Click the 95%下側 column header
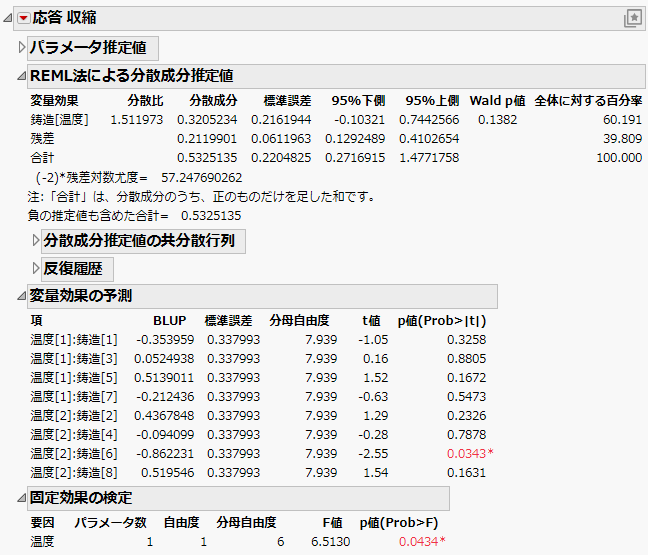The height and width of the screenshot is (555, 648). (358, 100)
